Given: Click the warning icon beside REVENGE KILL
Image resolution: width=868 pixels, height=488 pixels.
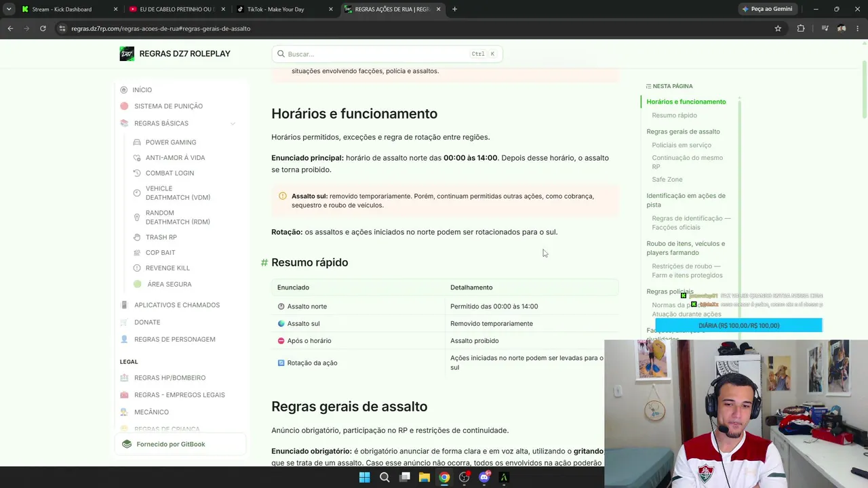Looking at the screenshot, I should (137, 268).
